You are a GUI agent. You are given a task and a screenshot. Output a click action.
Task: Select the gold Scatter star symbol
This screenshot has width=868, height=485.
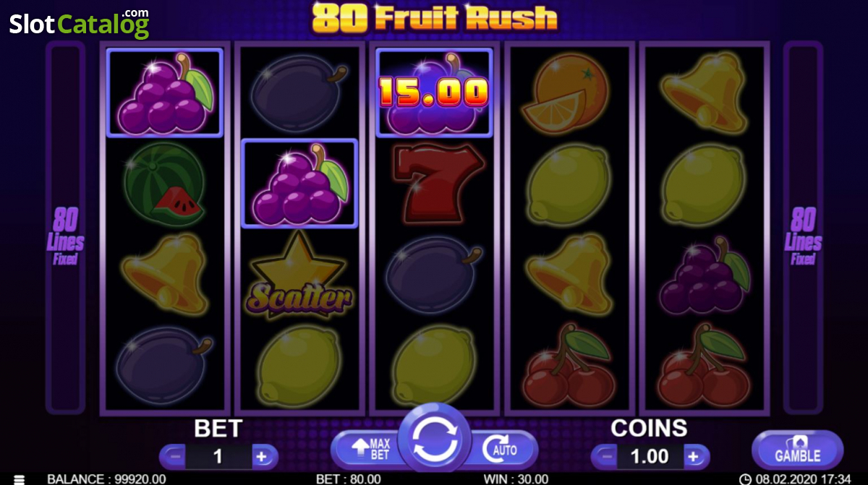[x=299, y=275]
